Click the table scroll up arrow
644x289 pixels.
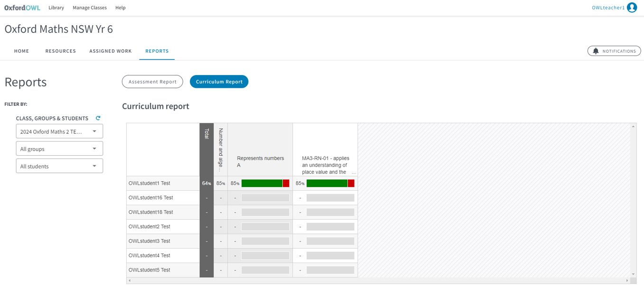pos(633,127)
